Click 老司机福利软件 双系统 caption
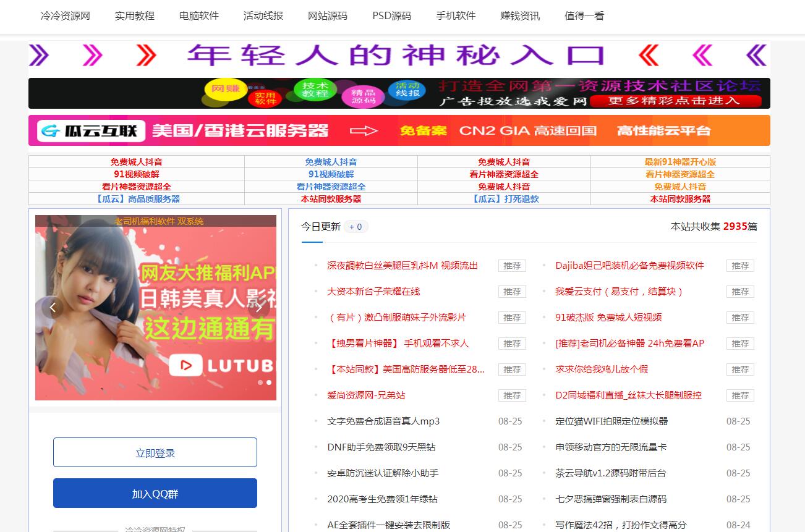This screenshot has height=532, width=805. (x=159, y=221)
